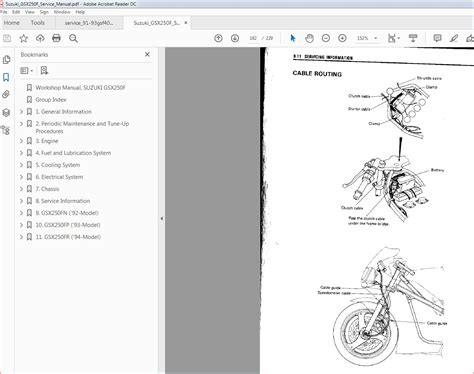The height and width of the screenshot is (374, 474).
Task: Add a comment with speech bubble icon
Action: click(x=437, y=38)
